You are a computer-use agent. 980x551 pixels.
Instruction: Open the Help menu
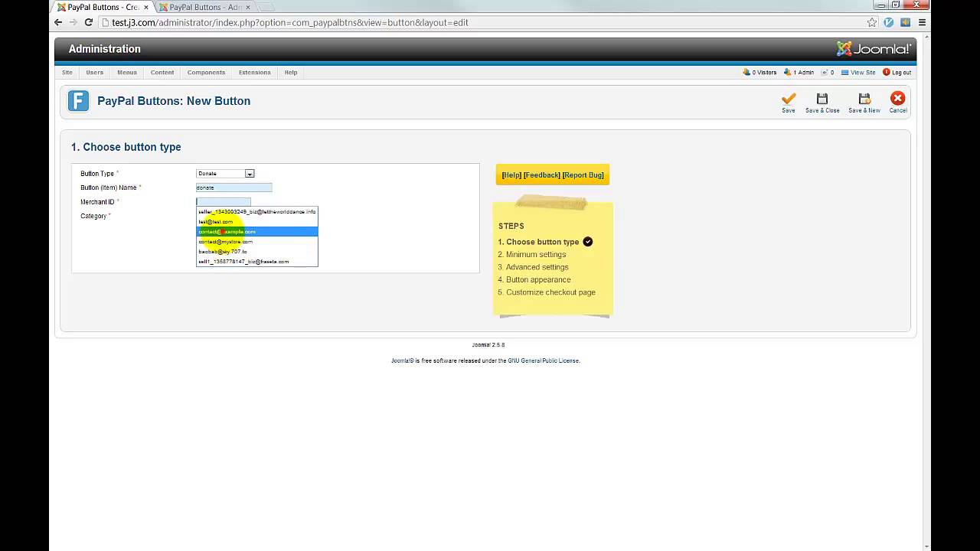pos(291,72)
